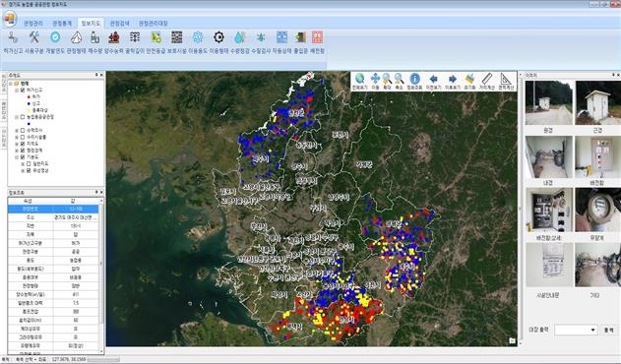Toggle the last checkbox in the legend tree
Viewport: 621px width, 364px height.
29,170
